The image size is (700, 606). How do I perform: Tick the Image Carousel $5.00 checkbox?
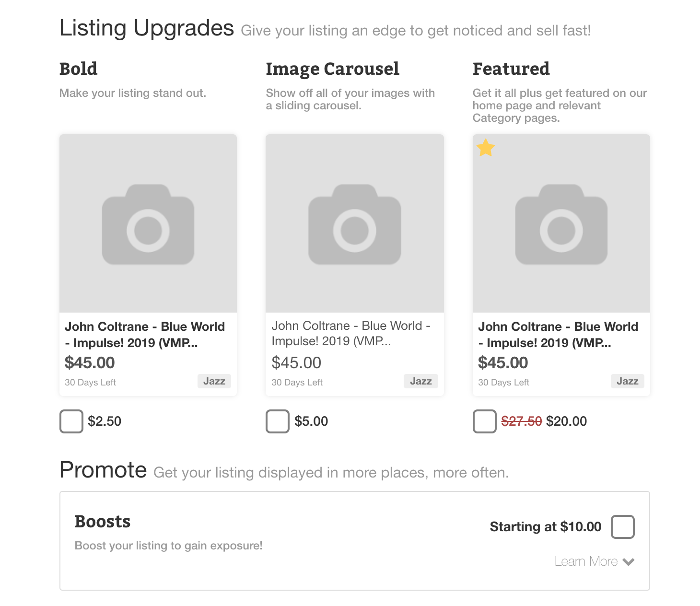pyautogui.click(x=278, y=421)
